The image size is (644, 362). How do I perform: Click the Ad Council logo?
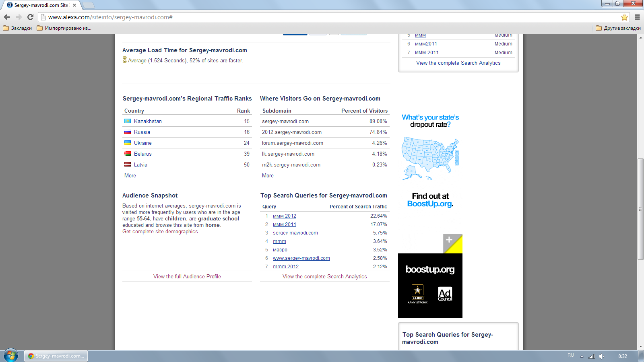pyautogui.click(x=445, y=294)
